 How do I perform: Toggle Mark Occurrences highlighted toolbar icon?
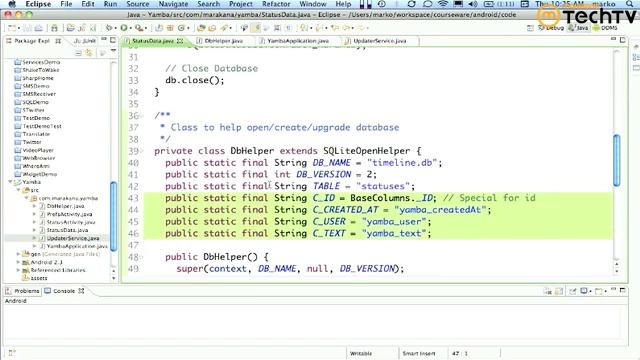[x=256, y=28]
